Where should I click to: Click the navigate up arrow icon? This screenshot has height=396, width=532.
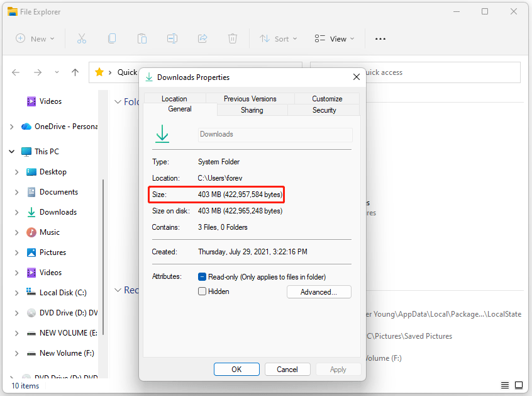[75, 72]
